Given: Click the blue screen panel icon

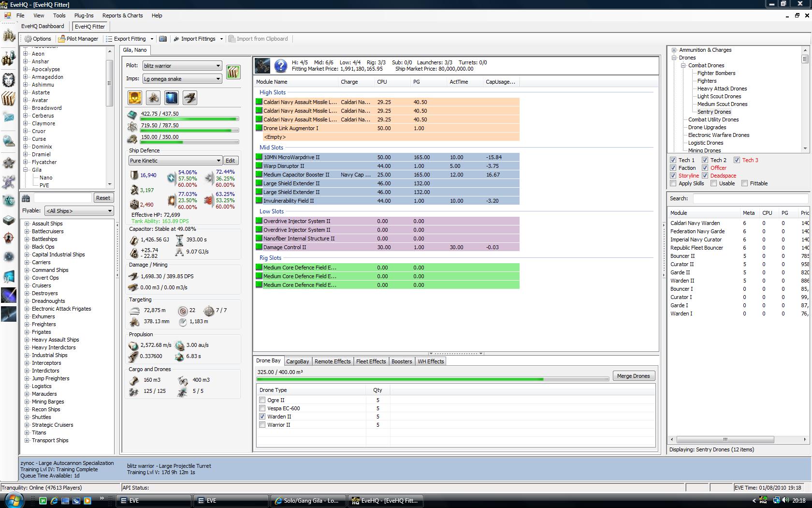Looking at the screenshot, I should coord(172,98).
